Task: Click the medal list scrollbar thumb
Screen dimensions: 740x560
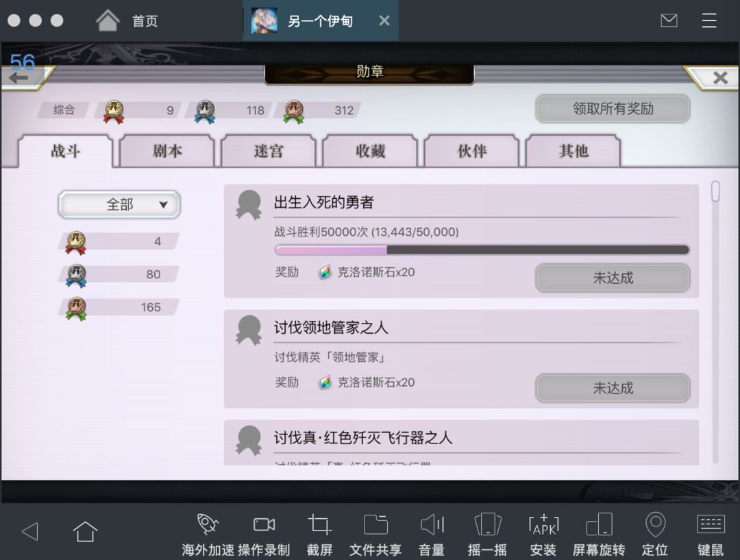Action: pos(715,191)
